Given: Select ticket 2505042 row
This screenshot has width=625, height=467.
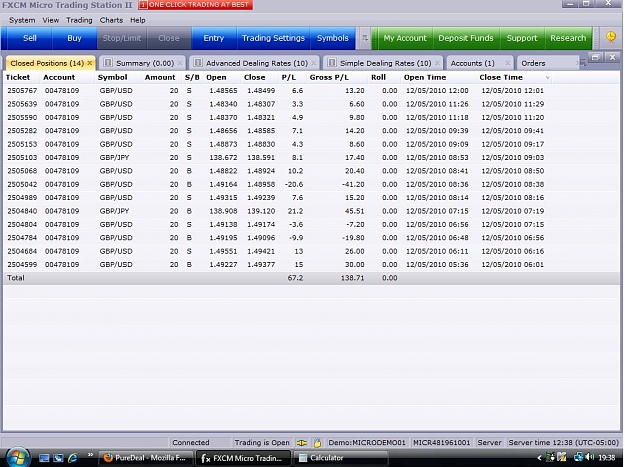Looking at the screenshot, I should click(311, 184).
